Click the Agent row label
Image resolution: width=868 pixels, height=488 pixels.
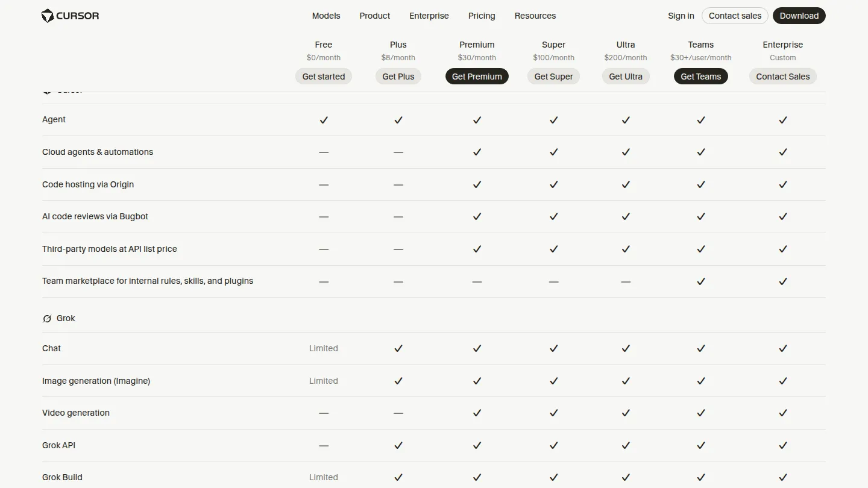54,119
